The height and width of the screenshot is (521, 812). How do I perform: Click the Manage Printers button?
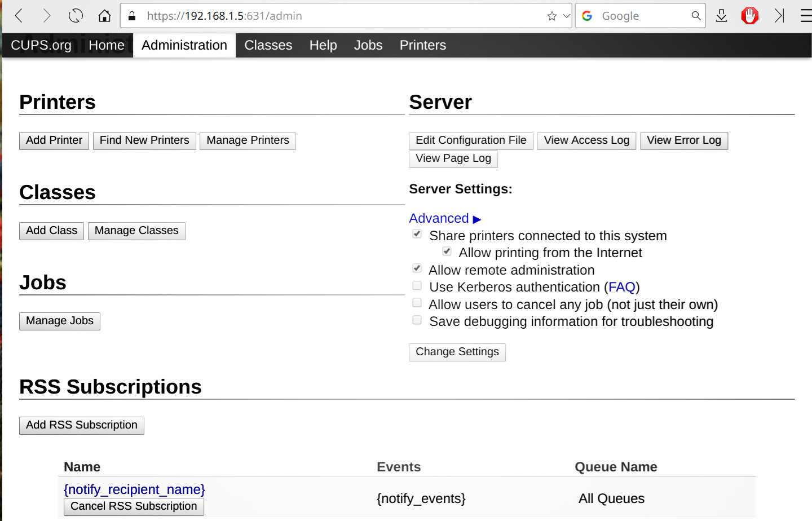pos(248,140)
